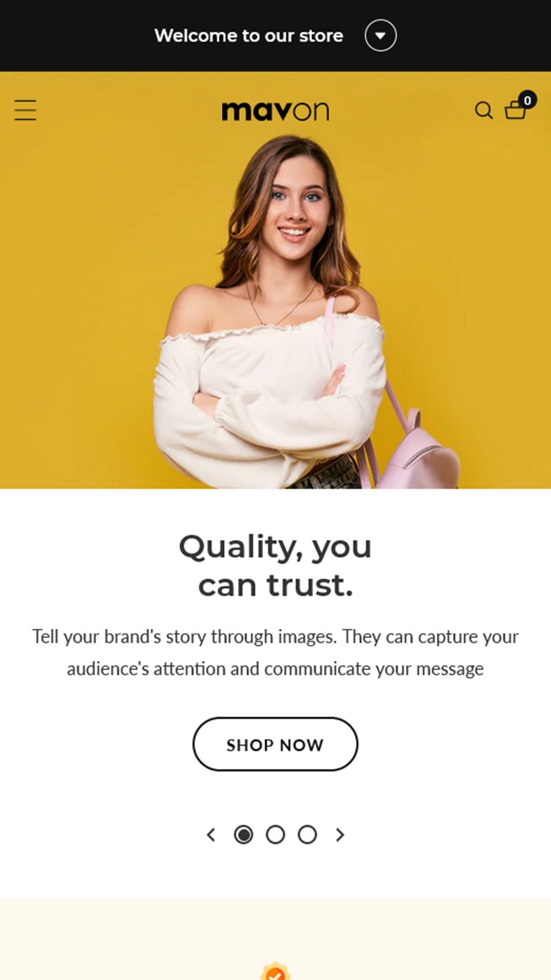Click the 'Quality, you can trust.' heading
Viewport: 551px width, 980px height.
[x=275, y=566]
